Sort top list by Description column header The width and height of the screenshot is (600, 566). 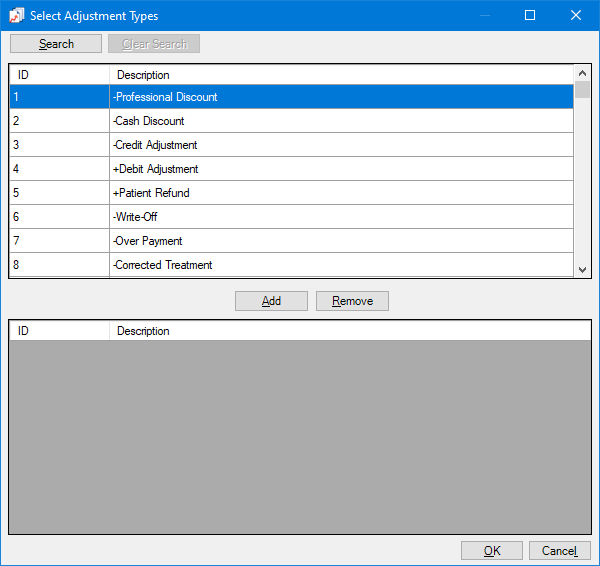340,75
